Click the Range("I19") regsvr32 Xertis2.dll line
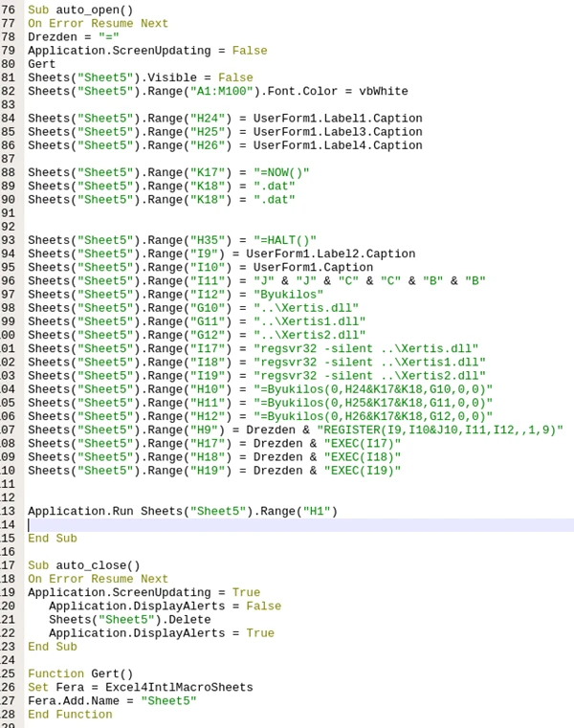The width and height of the screenshot is (574, 728). coord(256,376)
